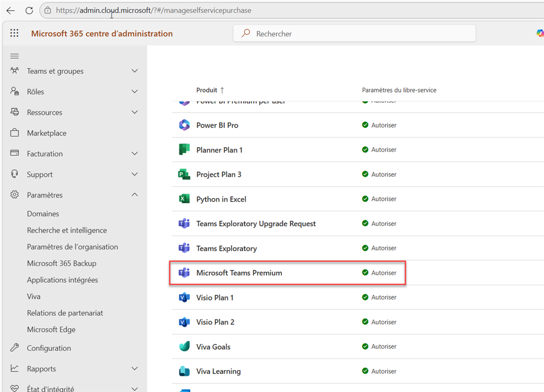Viewport: 544px width, 392px height.
Task: Open the app launcher waffle icon
Action: coord(14,33)
